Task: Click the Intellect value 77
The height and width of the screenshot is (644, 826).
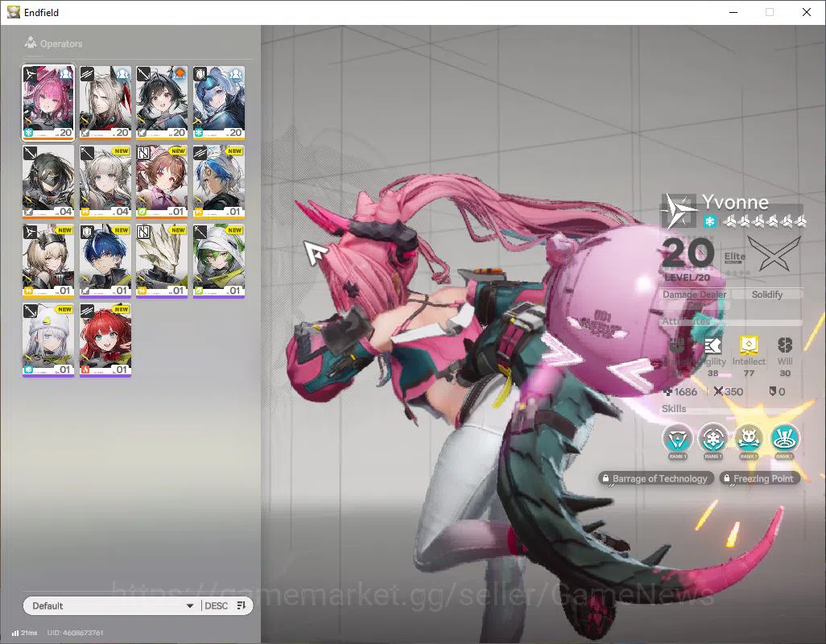Action: click(749, 374)
